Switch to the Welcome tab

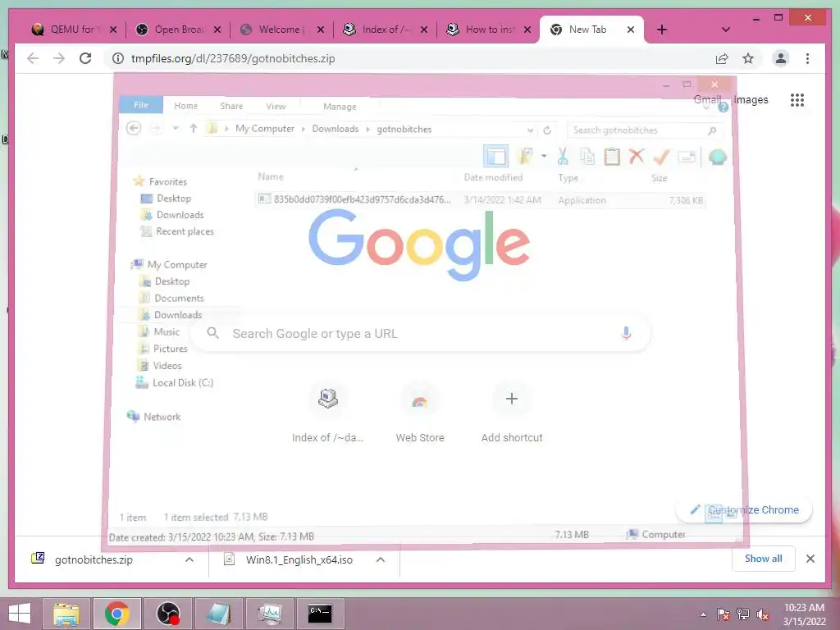[x=282, y=30]
